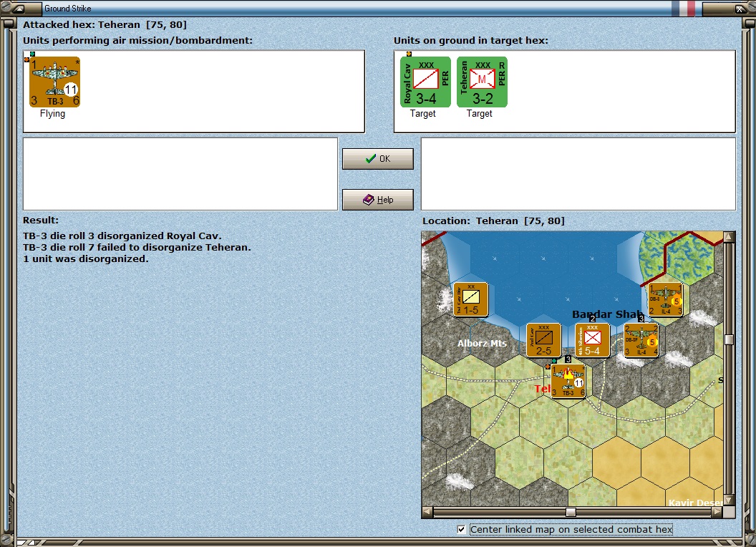Image resolution: width=756 pixels, height=547 pixels.
Task: Click the 2-5 cavalry counter near Alborz Mts
Action: tap(543, 340)
